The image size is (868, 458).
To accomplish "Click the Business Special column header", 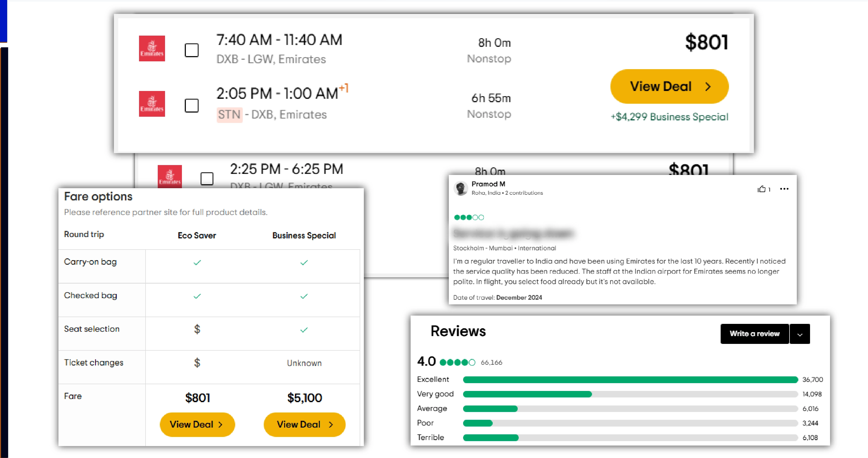I will (x=304, y=235).
